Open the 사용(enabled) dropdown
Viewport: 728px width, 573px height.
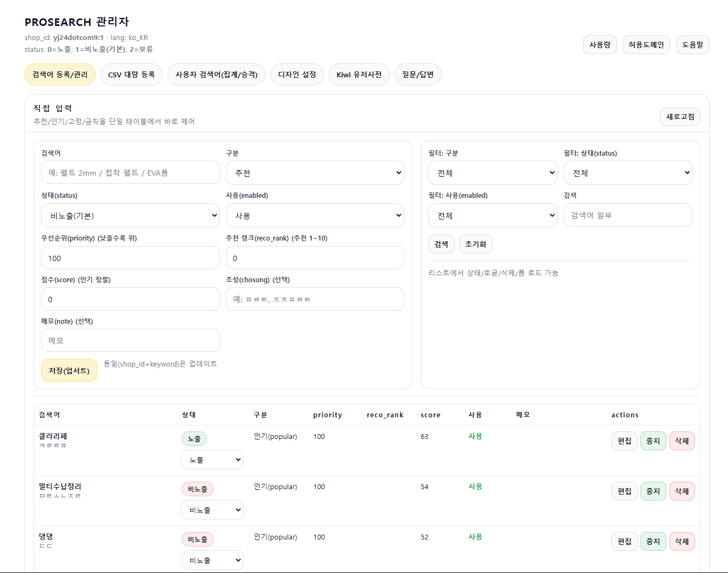(315, 215)
